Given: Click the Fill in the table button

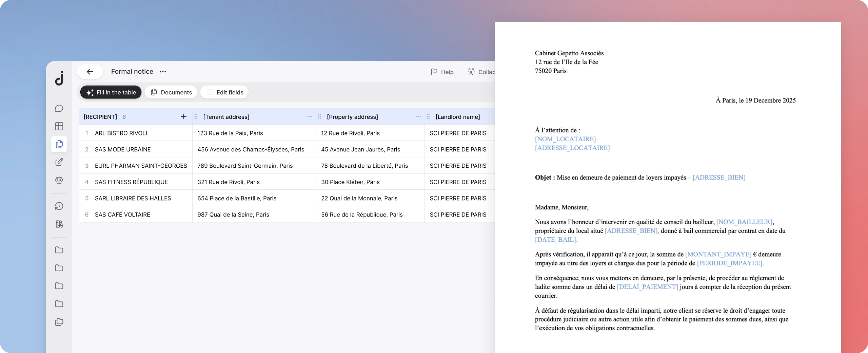Looking at the screenshot, I should coord(111,92).
